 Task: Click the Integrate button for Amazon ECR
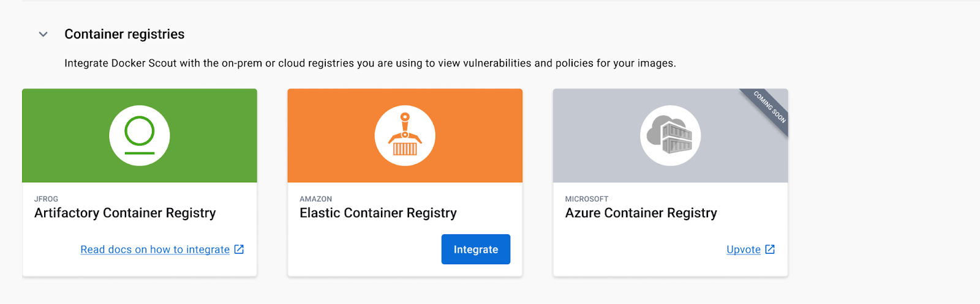tap(476, 250)
